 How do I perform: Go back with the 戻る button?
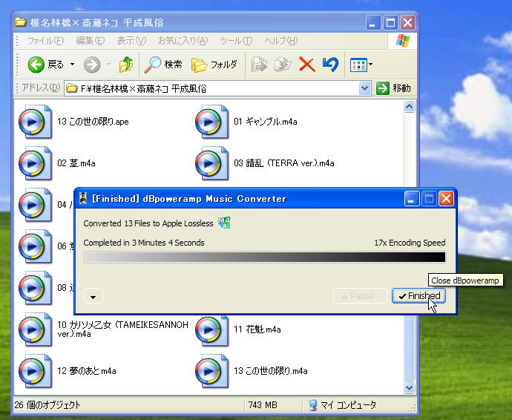click(45, 65)
